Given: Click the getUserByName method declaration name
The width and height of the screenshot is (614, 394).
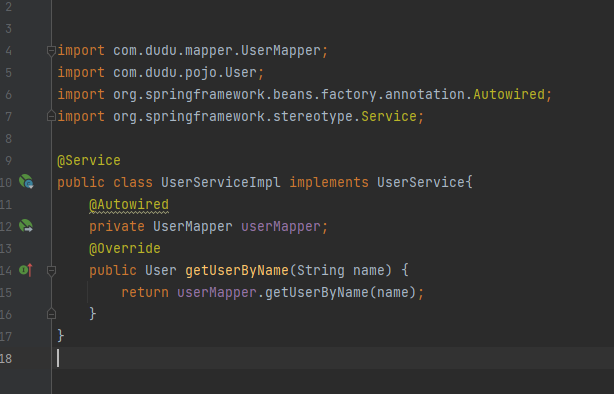Looking at the screenshot, I should [x=237, y=271].
